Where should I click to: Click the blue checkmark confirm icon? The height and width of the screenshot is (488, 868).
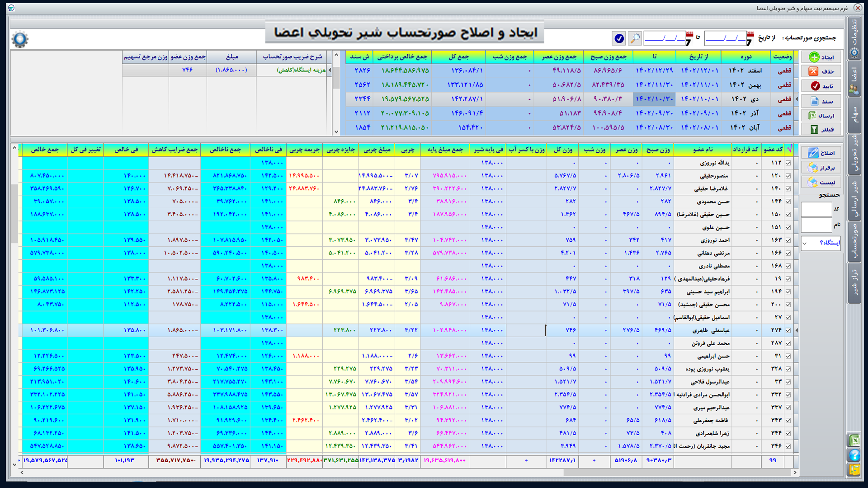point(619,38)
